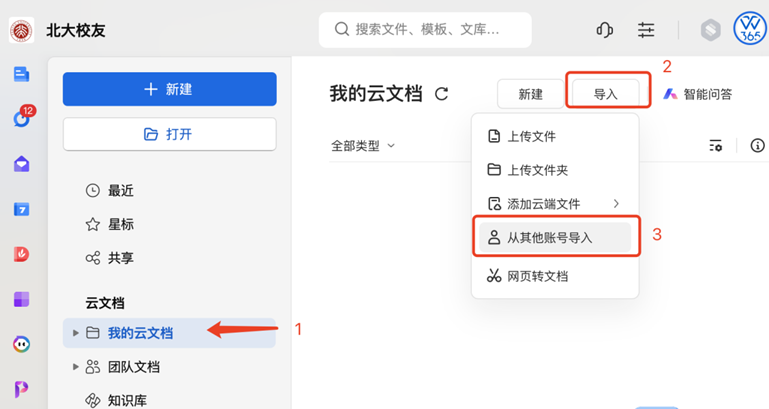The height and width of the screenshot is (409, 769).
Task: Expand the 全部类型 filter dropdown
Action: (363, 146)
